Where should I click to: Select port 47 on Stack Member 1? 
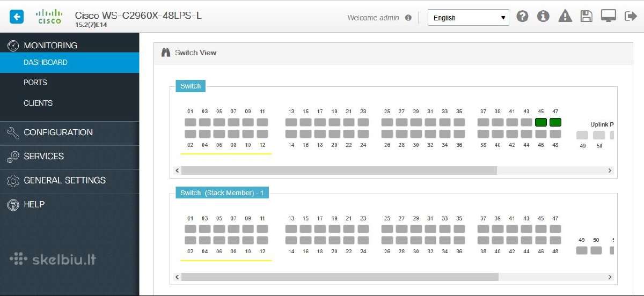(x=555, y=229)
